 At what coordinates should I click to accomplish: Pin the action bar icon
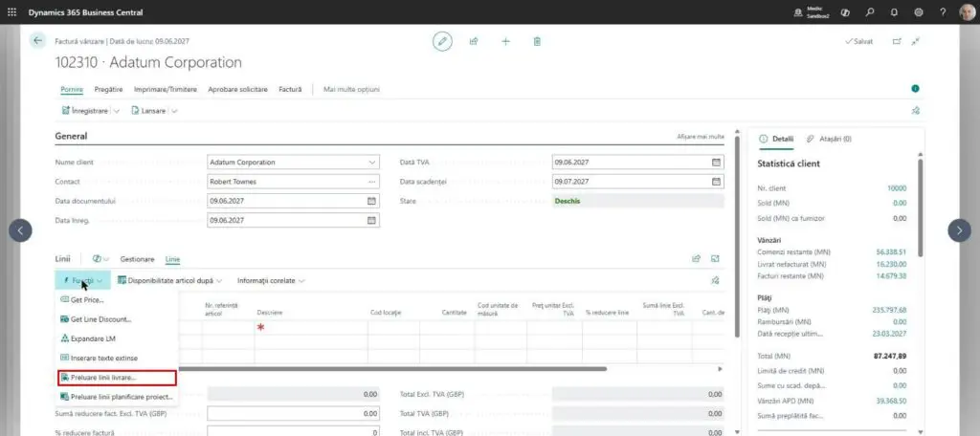[x=915, y=111]
